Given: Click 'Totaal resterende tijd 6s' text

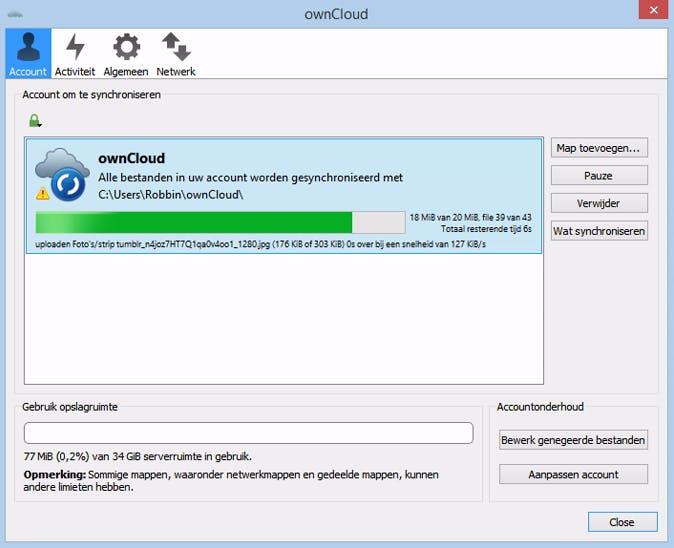Looking at the screenshot, I should point(486,229).
